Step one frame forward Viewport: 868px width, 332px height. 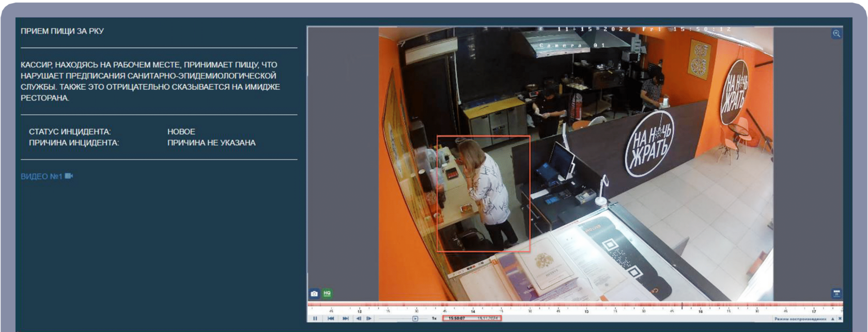coord(369,318)
